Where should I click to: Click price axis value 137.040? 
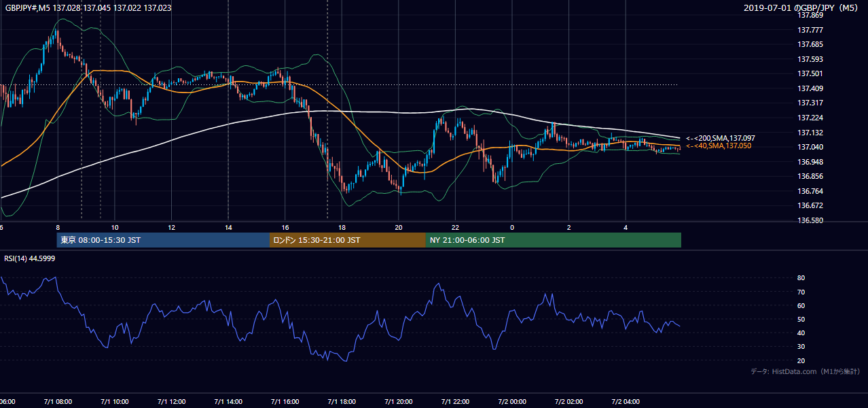point(810,147)
